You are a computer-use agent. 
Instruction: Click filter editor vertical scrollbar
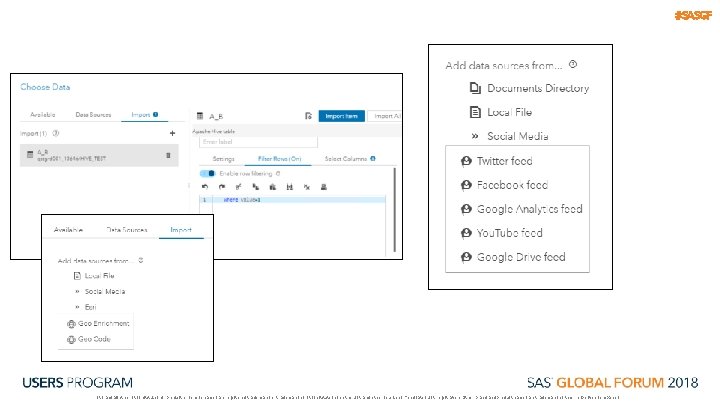coord(394,209)
